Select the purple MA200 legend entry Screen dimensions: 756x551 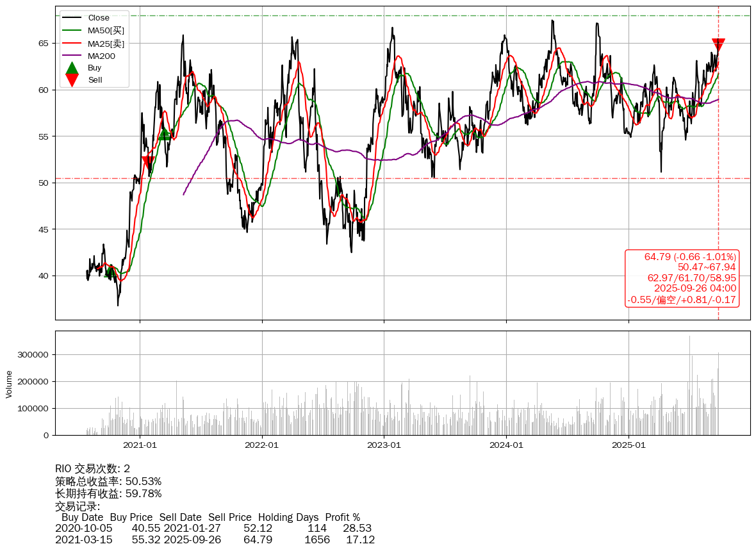(101, 56)
